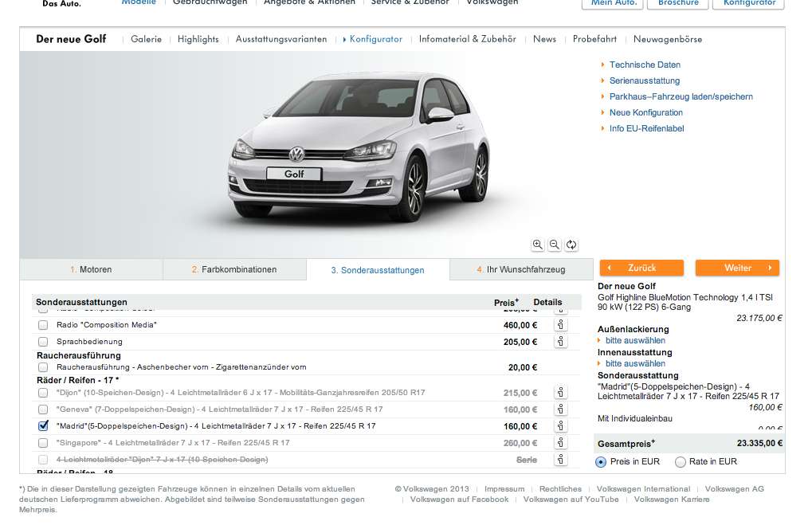Open Volkswagen International footer link
This screenshot has width=812, height=529.
pyautogui.click(x=643, y=489)
